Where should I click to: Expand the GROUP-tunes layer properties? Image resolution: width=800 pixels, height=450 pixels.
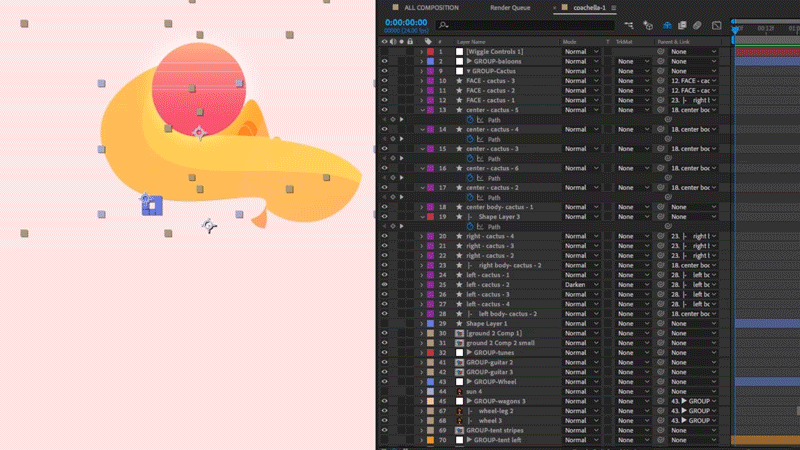[x=421, y=353]
